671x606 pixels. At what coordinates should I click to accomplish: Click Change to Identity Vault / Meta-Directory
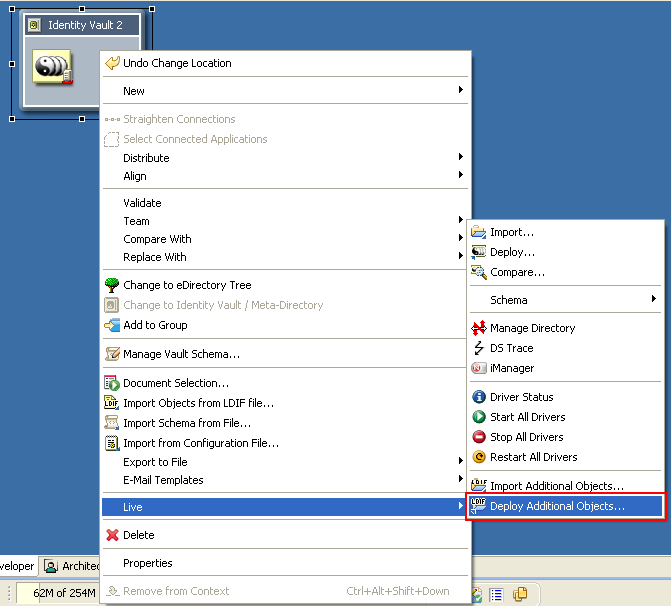point(286,305)
